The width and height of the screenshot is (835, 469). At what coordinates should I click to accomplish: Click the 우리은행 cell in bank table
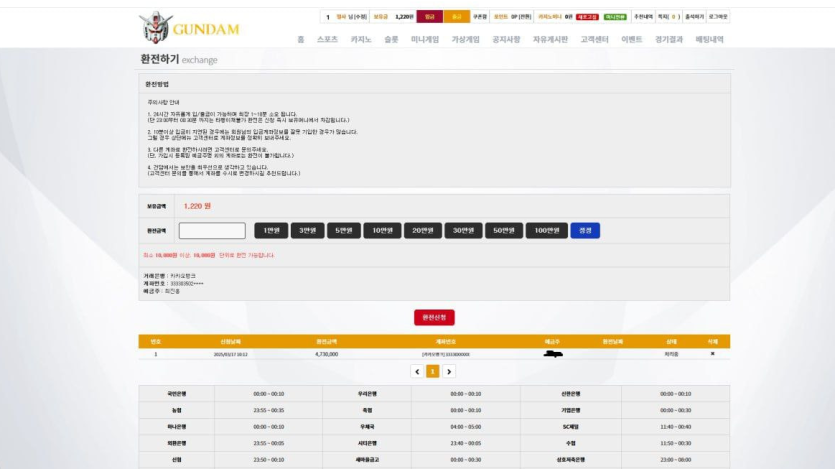(x=367, y=394)
